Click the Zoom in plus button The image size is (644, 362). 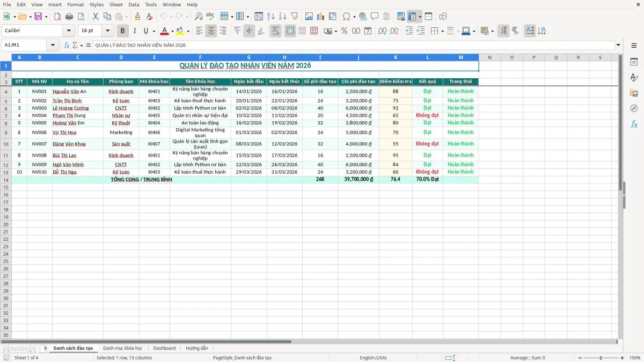tap(622, 358)
